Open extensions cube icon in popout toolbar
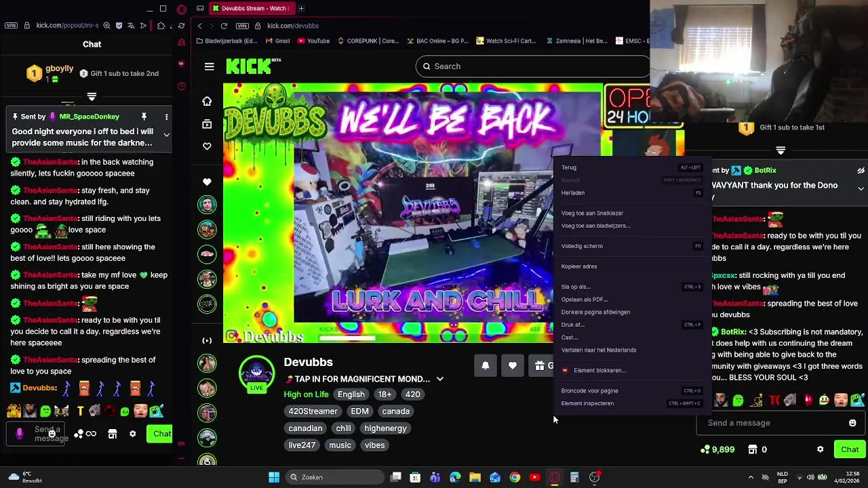The height and width of the screenshot is (488, 868). tap(161, 26)
